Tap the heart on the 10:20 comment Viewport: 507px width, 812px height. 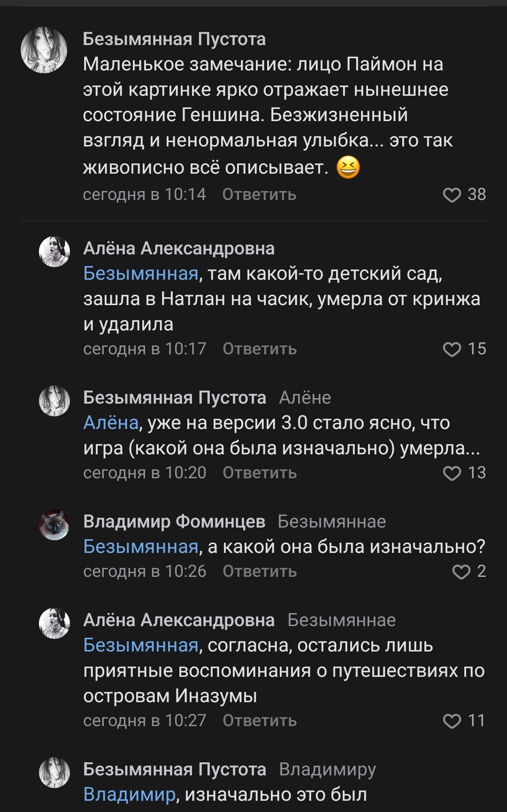[452, 473]
